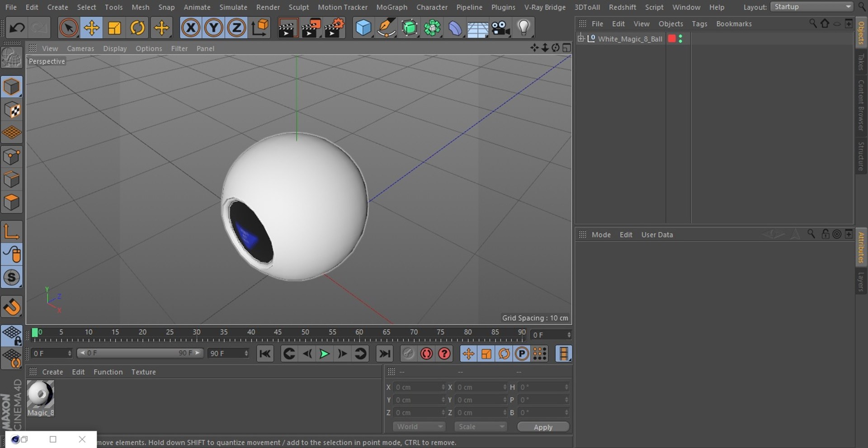
Task: Switch to Polygons mode
Action: coord(12,203)
